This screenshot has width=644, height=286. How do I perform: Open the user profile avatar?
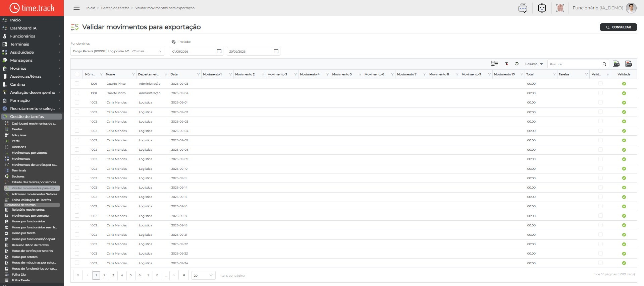(631, 8)
